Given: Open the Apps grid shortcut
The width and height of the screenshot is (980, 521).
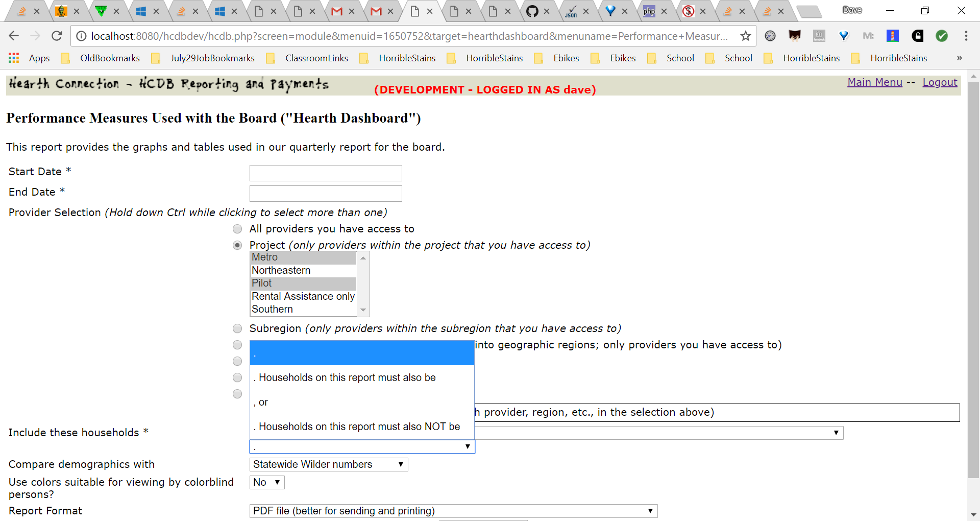Looking at the screenshot, I should 14,58.
